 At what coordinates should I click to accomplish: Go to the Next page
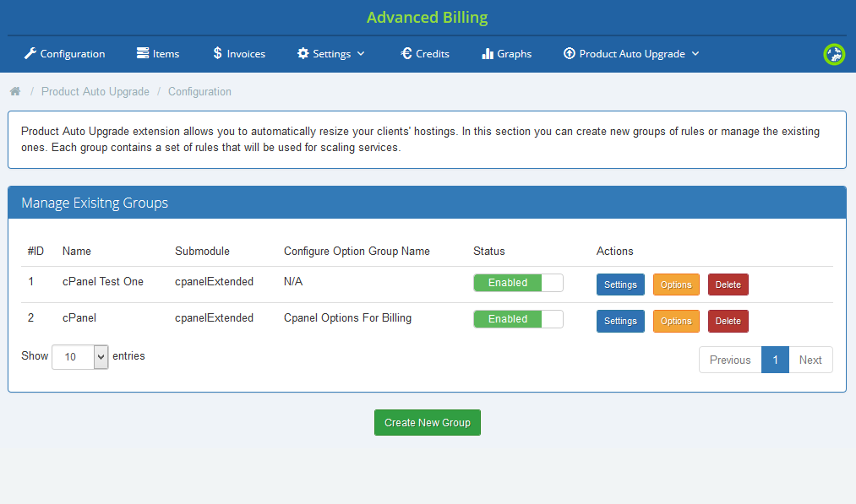(810, 360)
